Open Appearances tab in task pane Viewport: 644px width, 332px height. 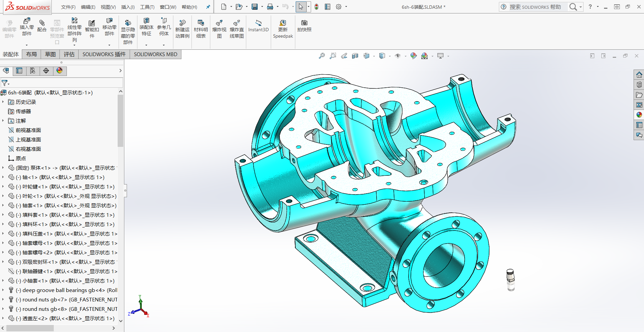click(x=639, y=115)
